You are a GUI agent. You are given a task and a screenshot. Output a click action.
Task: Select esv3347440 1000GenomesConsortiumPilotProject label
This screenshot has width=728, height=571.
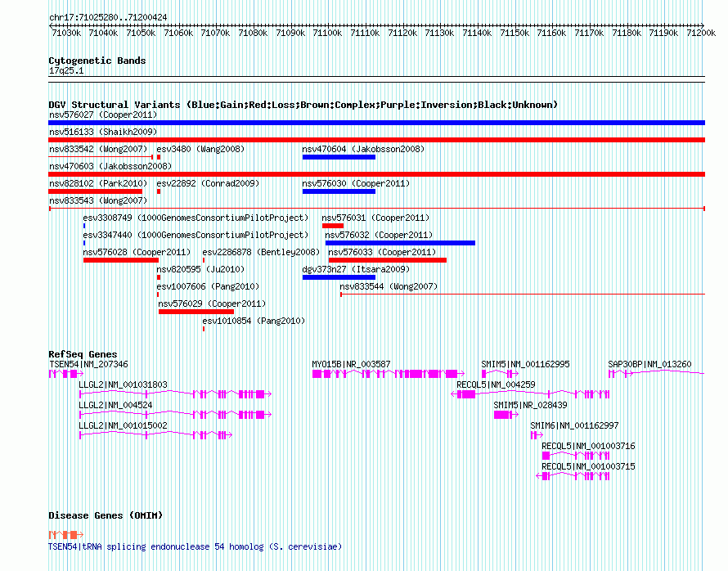[x=195, y=236]
